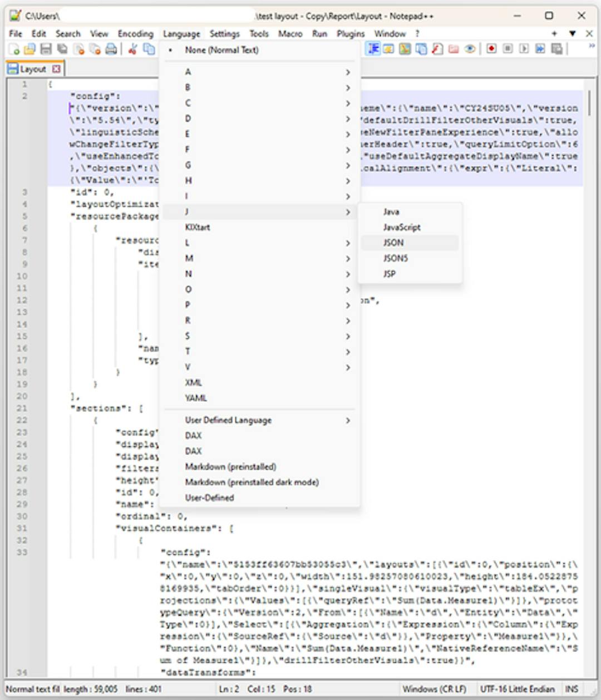Select Markdown (preinstalled dark mode) language
601x700 pixels.
(x=259, y=482)
